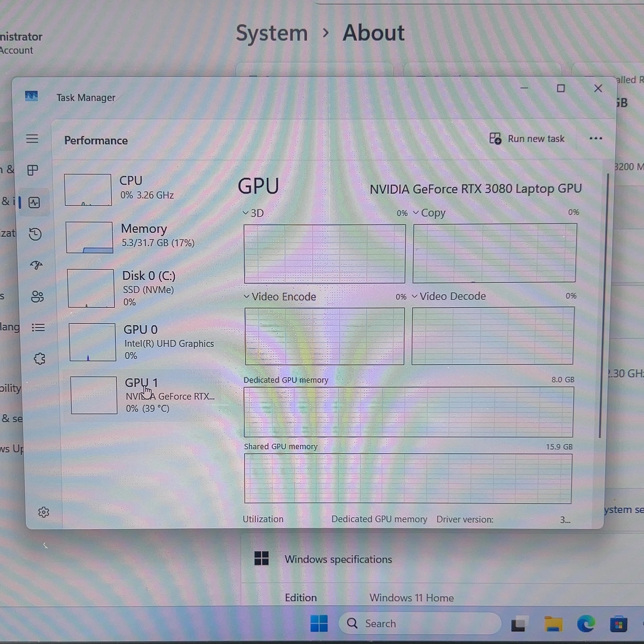644x644 pixels.
Task: Open Task Manager settings gear
Action: (x=44, y=513)
